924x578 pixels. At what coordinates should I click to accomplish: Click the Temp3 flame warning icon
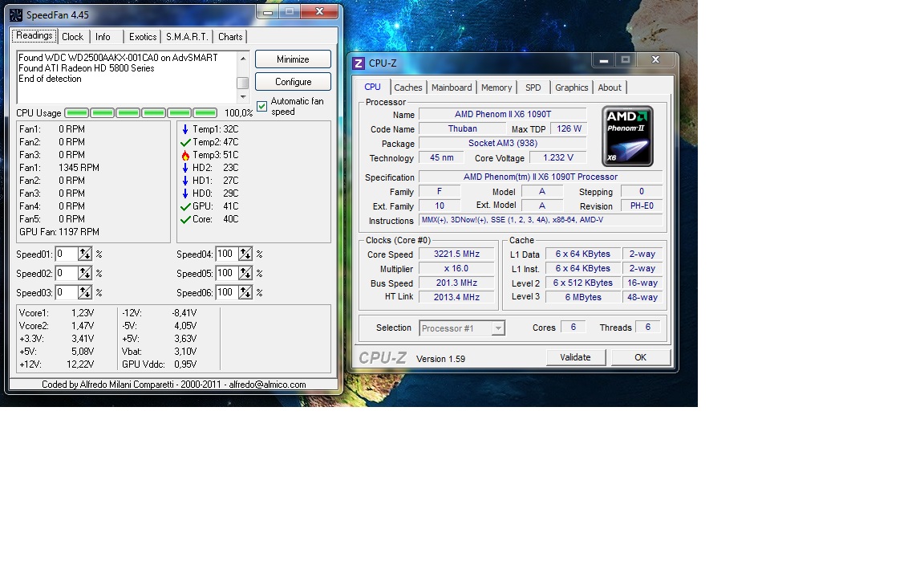tap(185, 155)
